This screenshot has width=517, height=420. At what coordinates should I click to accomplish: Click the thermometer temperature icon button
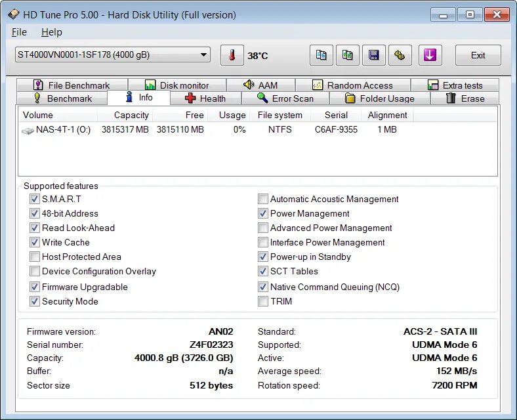tap(232, 55)
